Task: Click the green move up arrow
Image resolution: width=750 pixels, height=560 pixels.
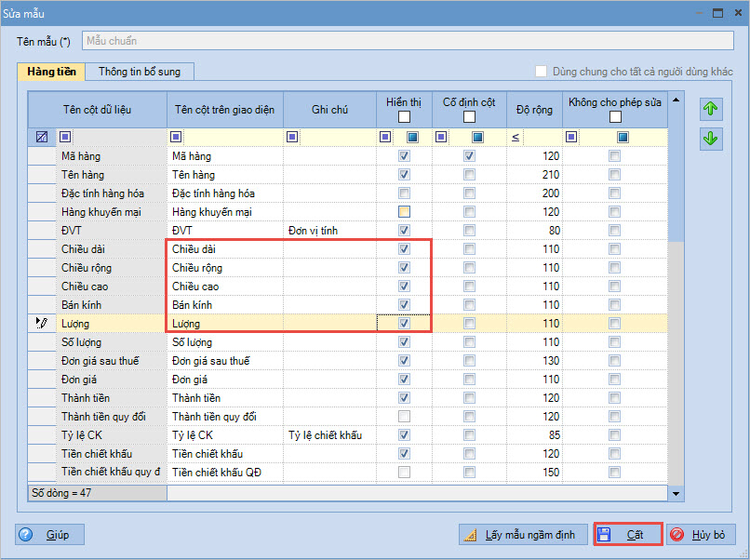Action: click(711, 109)
